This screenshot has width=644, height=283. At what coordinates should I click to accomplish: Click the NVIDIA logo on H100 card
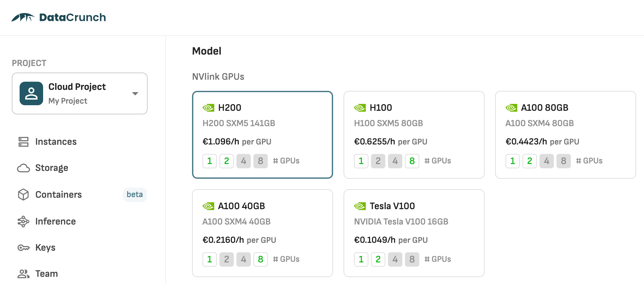coord(360,108)
